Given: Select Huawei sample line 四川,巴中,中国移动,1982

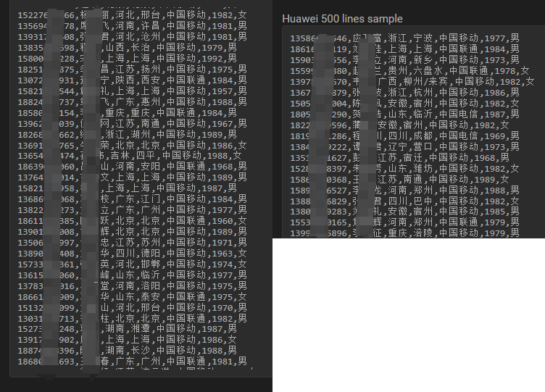Looking at the screenshot, I should 404,201.
